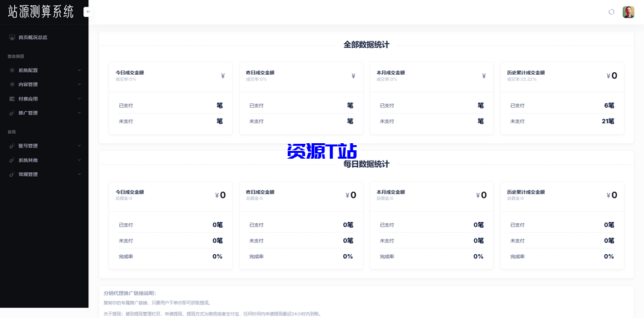644x318 pixels.
Task: Click 分销代理推广链接说明 heading
Action: (x=130, y=293)
